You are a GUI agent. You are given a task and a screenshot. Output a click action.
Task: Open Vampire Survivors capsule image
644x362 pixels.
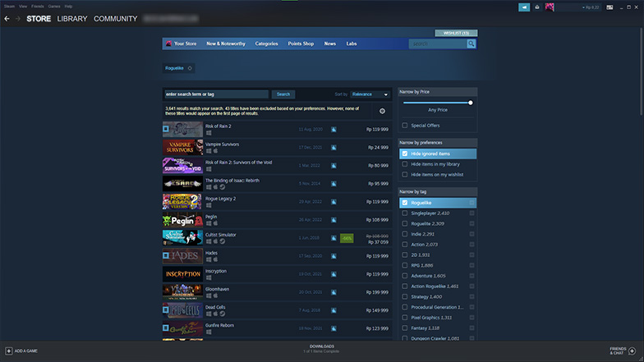click(182, 148)
